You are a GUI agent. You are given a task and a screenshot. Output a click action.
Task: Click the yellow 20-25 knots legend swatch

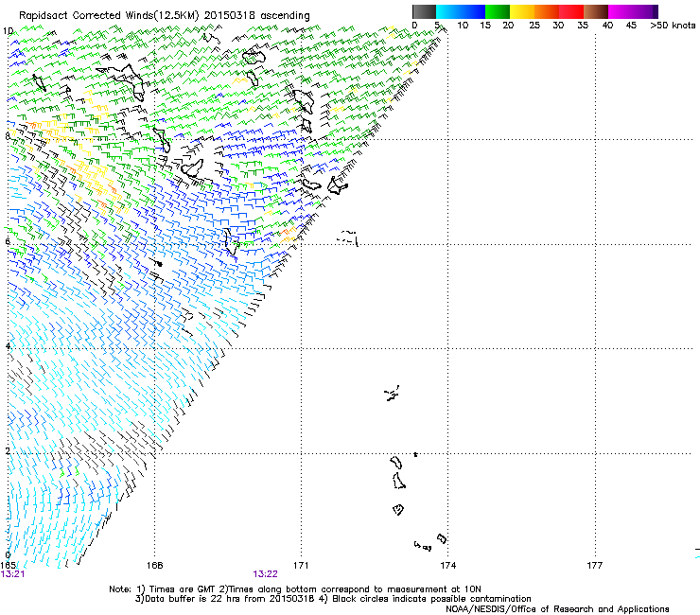[522, 11]
